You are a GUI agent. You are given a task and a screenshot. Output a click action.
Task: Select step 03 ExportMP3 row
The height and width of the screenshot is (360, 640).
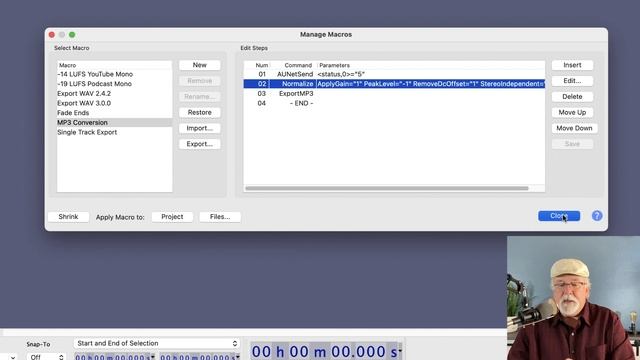tap(394, 93)
